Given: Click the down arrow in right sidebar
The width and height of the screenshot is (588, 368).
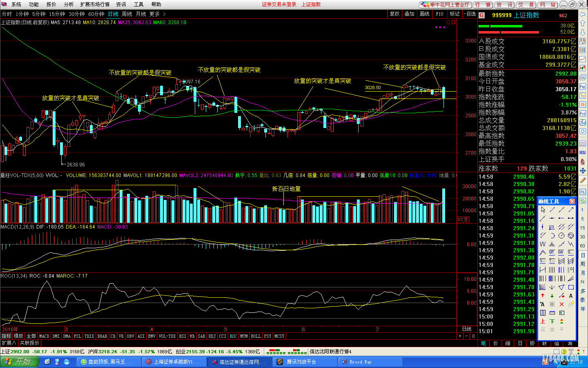Looking at the screenshot, I should tap(583, 32).
